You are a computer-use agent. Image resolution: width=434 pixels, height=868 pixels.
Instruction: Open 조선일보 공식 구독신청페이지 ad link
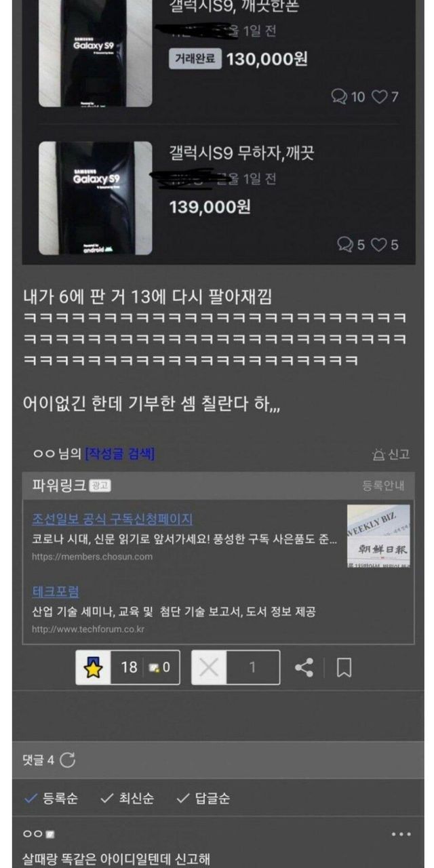coord(113,519)
